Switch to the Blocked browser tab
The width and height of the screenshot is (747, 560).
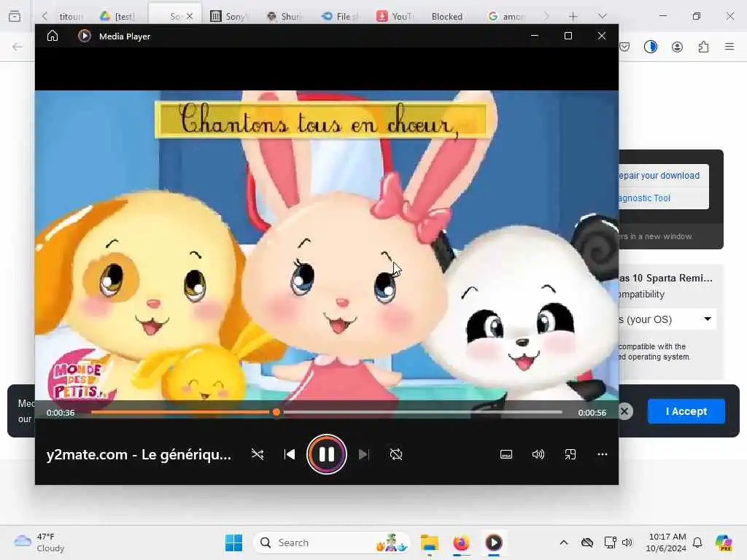(x=447, y=17)
